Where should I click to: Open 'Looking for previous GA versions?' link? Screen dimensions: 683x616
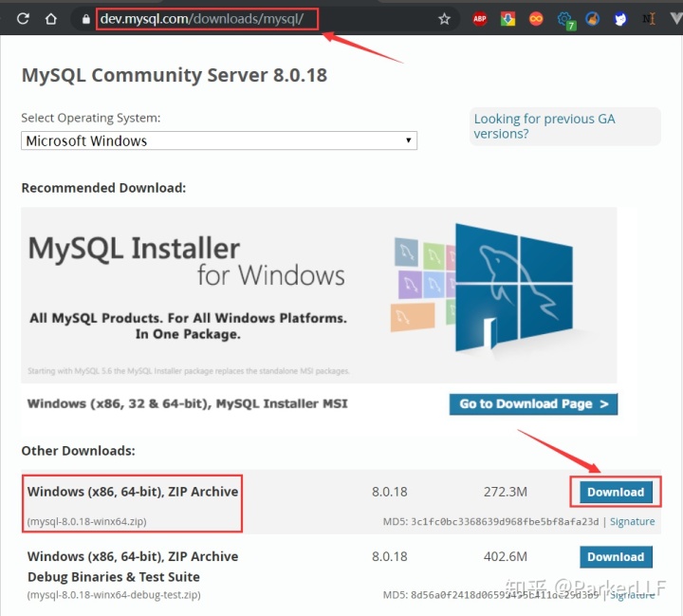click(545, 126)
